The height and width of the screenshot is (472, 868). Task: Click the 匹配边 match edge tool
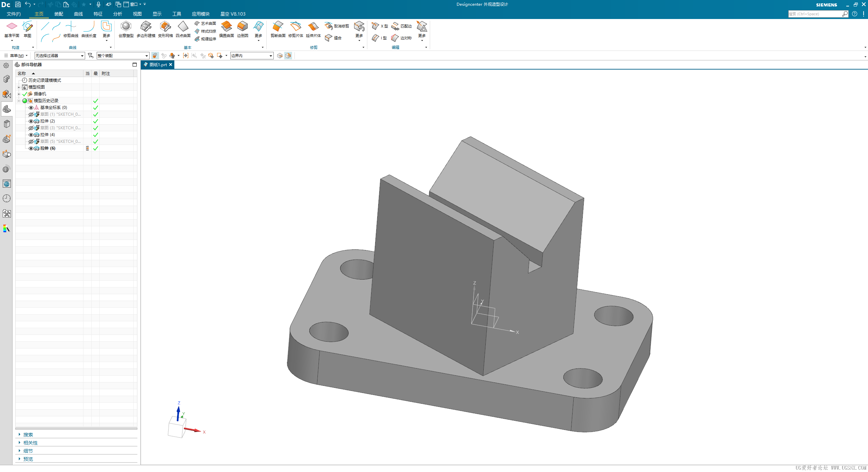click(402, 26)
